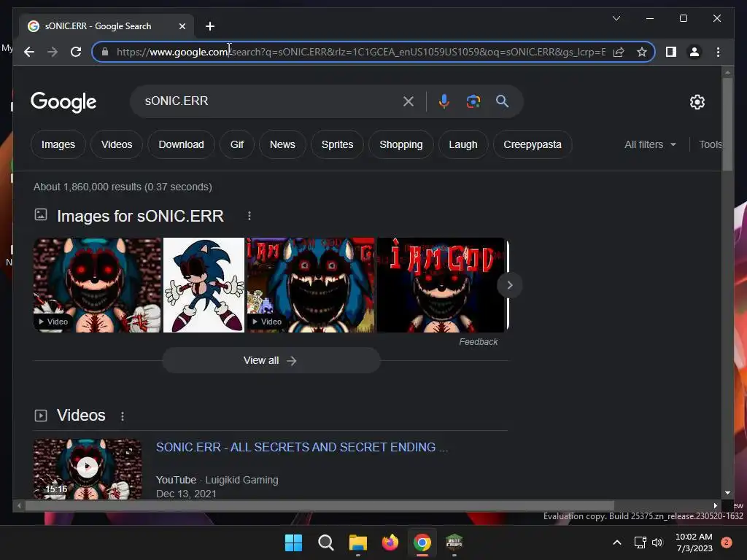Select the Creepypasta filter chip
This screenshot has height=560, width=747.
point(532,144)
